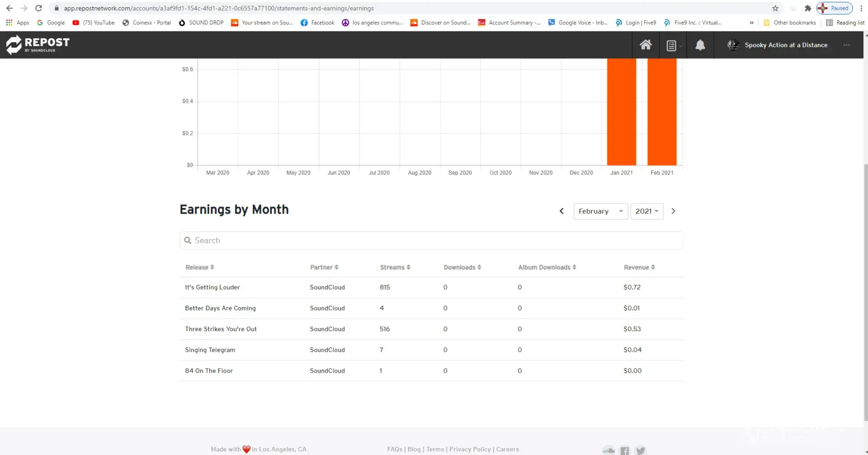Open the Privacy Policy footer link
Screen dimensions: 868x455
(x=470, y=449)
